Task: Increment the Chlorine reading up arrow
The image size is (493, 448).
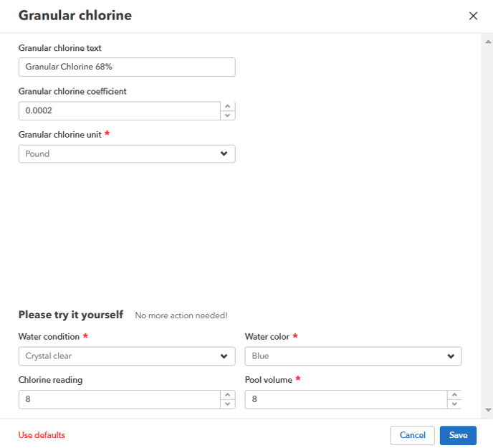Action: (x=228, y=395)
